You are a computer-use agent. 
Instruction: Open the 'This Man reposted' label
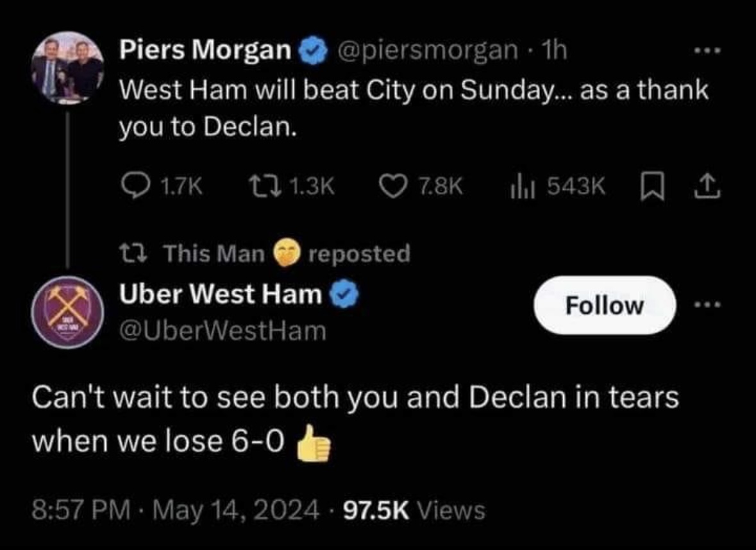click(265, 254)
